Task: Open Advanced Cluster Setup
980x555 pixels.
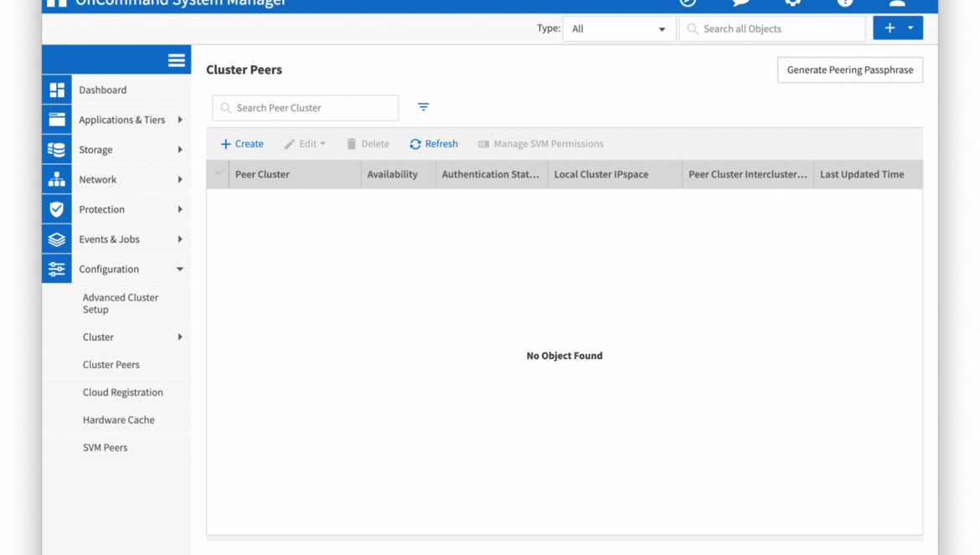Action: pos(121,303)
